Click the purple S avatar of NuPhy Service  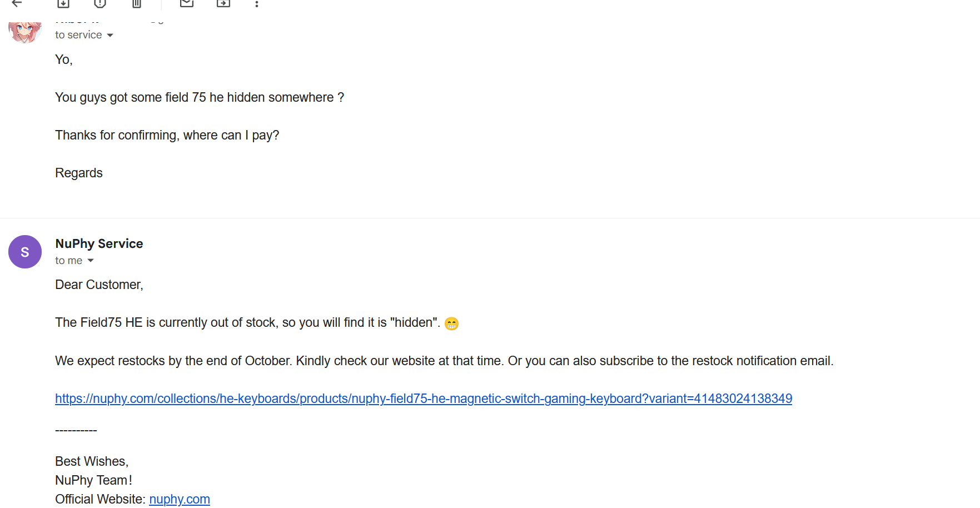(25, 252)
